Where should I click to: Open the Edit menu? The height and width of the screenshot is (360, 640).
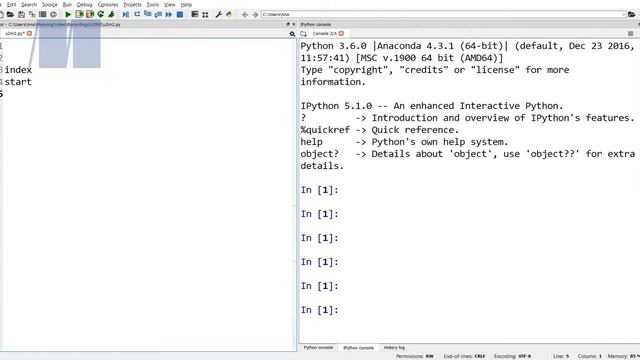pos(11,4)
